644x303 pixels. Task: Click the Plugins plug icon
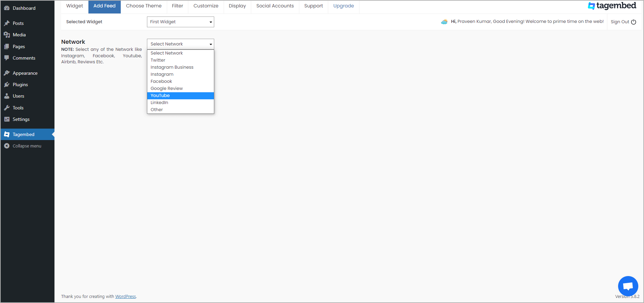tap(7, 85)
